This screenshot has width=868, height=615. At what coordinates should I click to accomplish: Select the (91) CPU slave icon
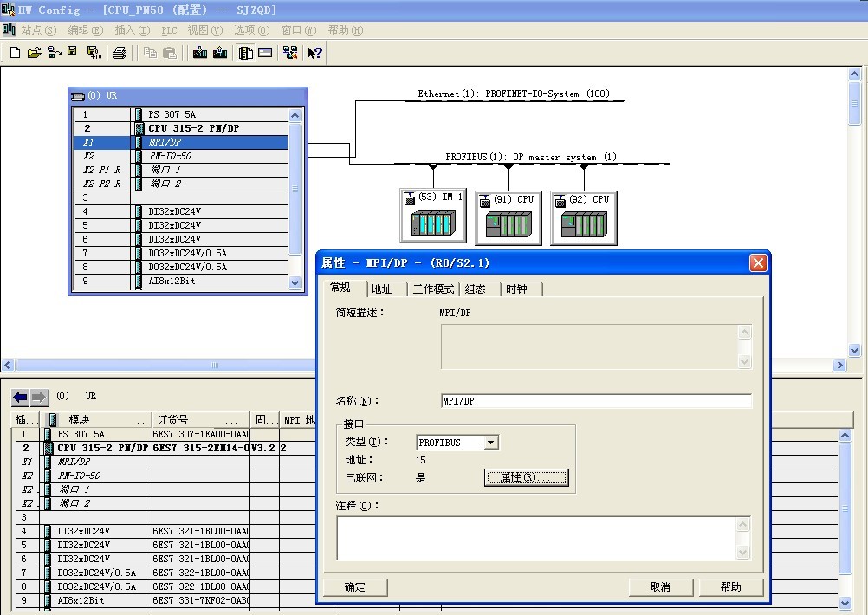(x=508, y=218)
